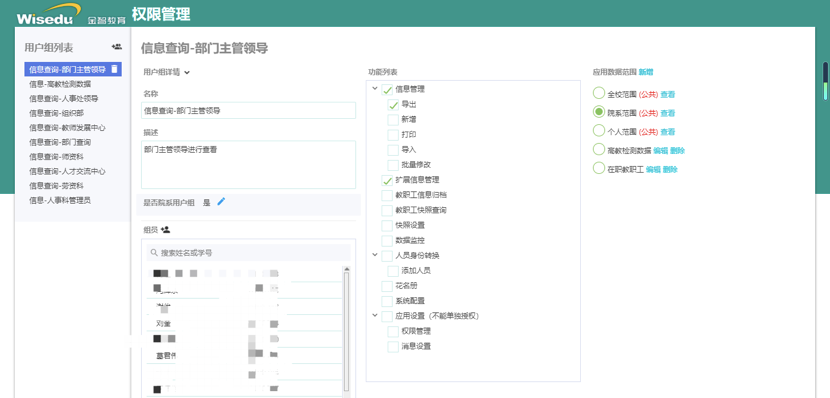The width and height of the screenshot is (830, 398).
Task: Click 新增 link beside 应用数据范围
Action: pos(646,72)
